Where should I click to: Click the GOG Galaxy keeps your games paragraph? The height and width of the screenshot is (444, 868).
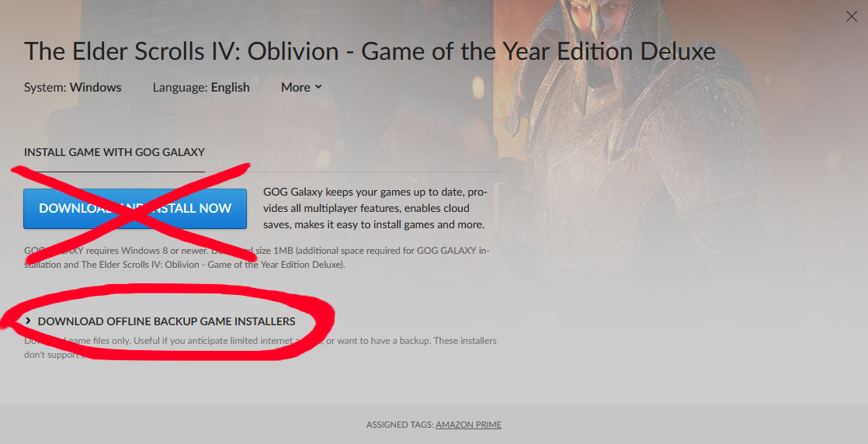[x=375, y=208]
